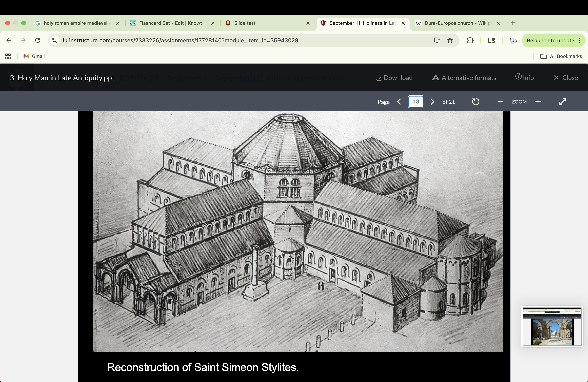Zoom in on the slide
Viewport: 588px width, 382px height.
click(538, 101)
